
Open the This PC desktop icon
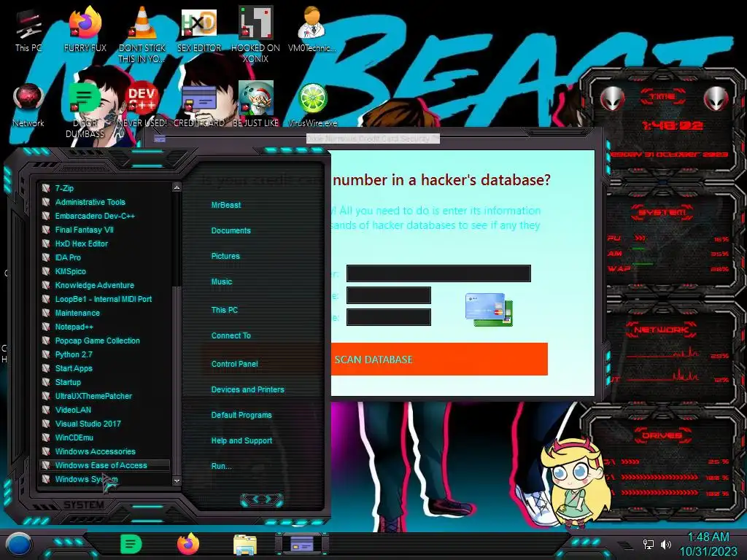coord(28,29)
